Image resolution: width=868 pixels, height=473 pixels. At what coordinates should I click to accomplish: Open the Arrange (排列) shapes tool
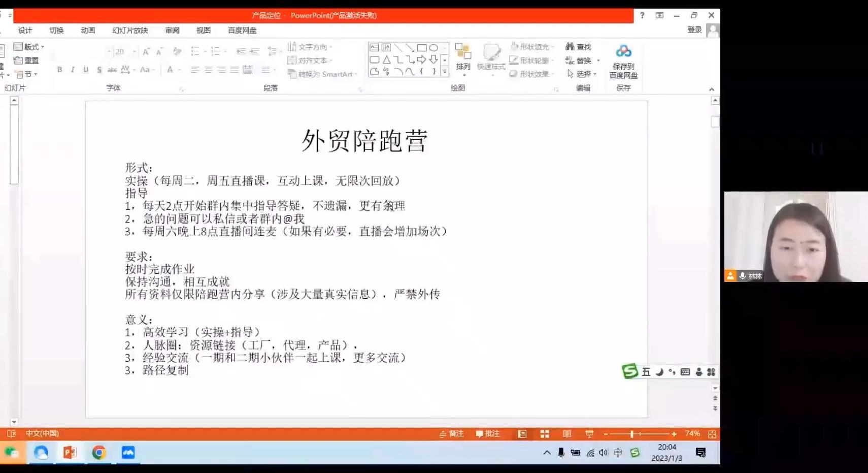point(463,56)
